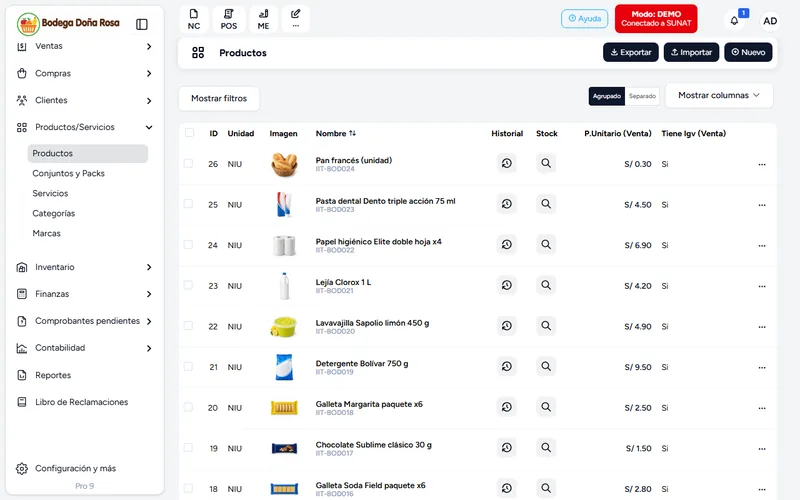Screen dimensions: 800x500
Task: Open the NC document shortcut
Action: tap(194, 19)
